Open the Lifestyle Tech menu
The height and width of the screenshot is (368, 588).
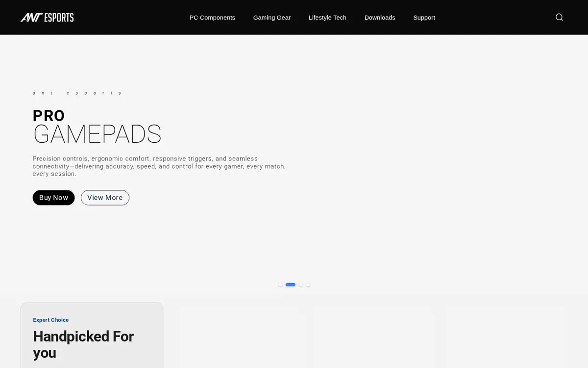327,17
